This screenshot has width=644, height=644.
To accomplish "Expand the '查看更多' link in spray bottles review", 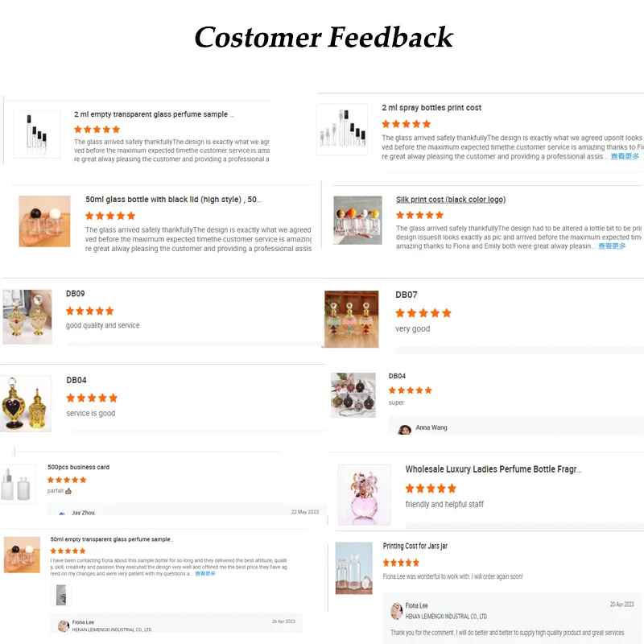I will [625, 156].
